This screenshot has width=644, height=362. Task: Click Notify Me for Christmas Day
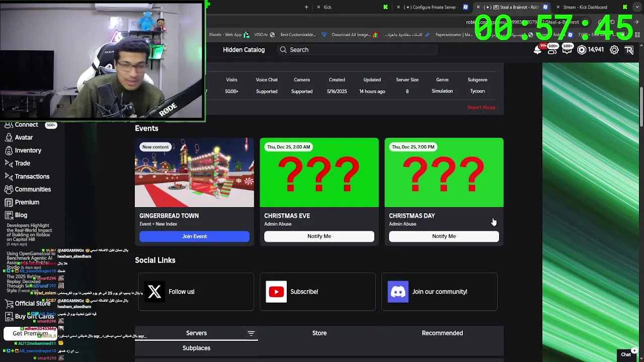444,236
